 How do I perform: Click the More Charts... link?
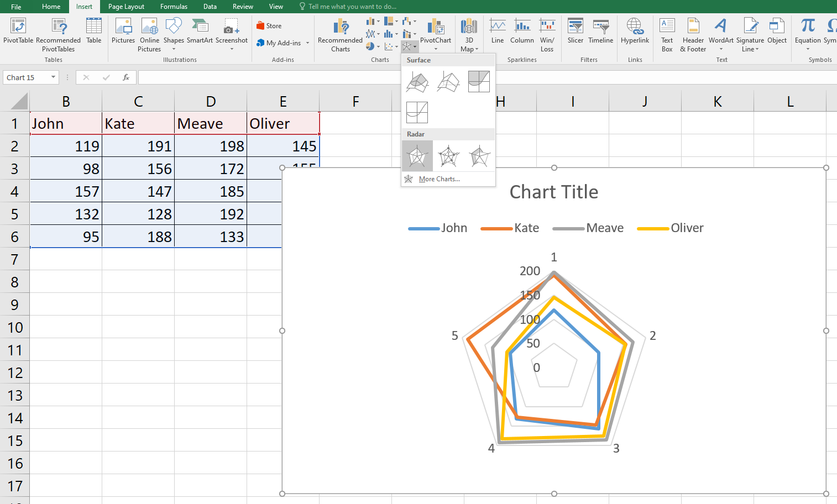(x=439, y=179)
